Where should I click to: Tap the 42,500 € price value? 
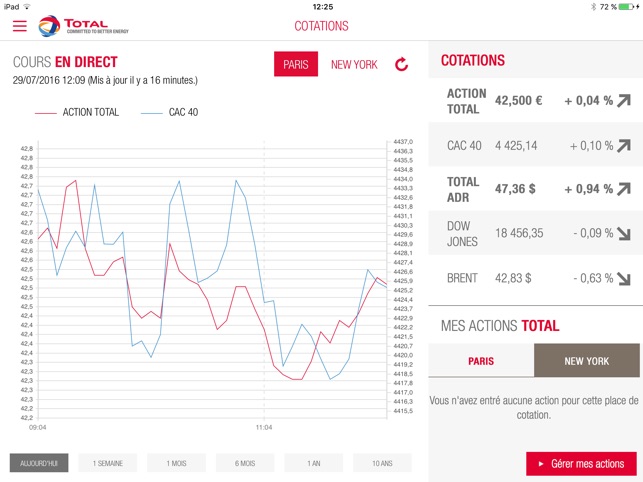pyautogui.click(x=518, y=101)
